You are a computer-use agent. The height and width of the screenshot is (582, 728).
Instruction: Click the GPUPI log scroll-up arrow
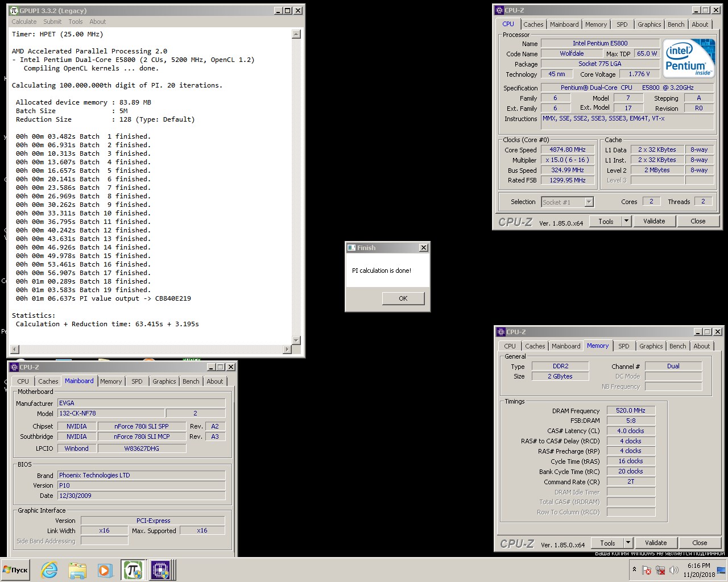296,34
